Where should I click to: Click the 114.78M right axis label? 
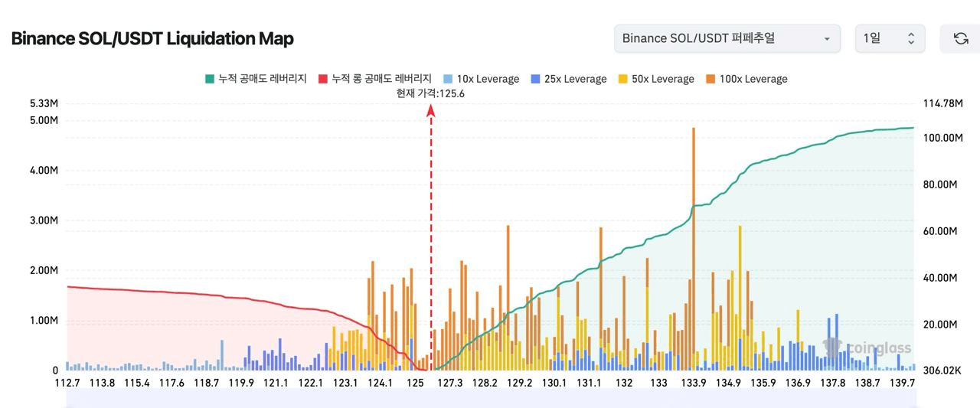[942, 103]
